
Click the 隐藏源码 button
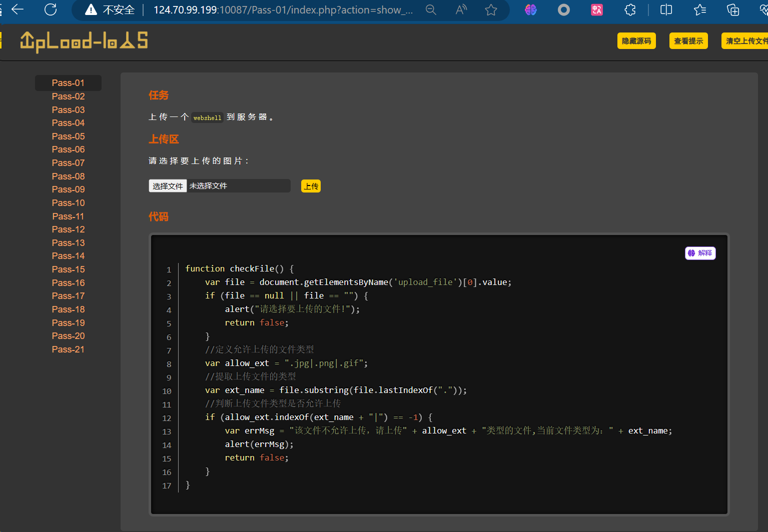[636, 41]
